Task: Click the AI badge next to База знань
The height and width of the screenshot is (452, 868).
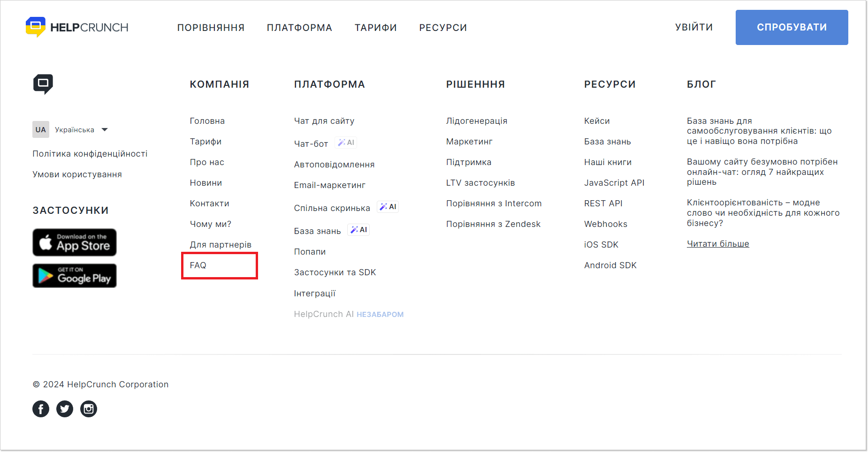Action: click(358, 230)
